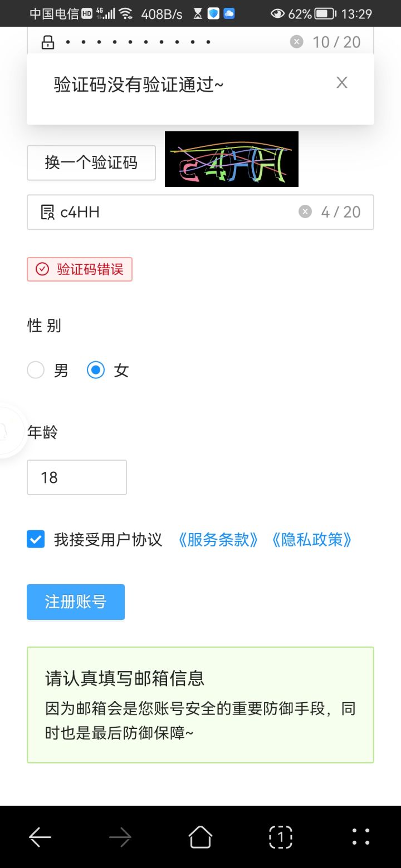
Task: Dismiss the verification failed notification
Action: [341, 83]
